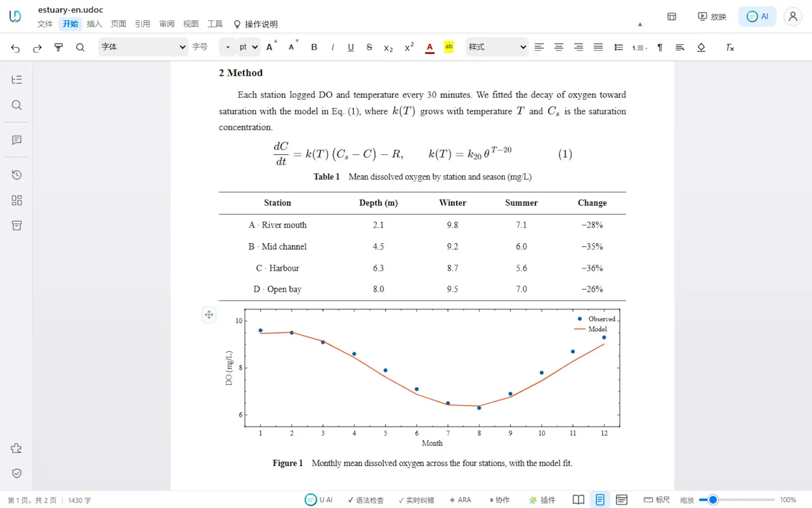Select the format painter tool
Viewport: 812px width, 508px height.
click(58, 47)
